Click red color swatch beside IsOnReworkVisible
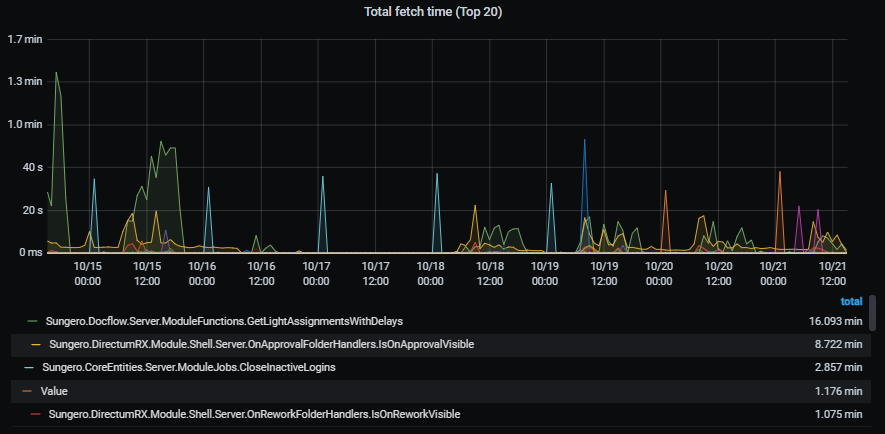Viewport: 885px width, 434px height. click(x=36, y=413)
